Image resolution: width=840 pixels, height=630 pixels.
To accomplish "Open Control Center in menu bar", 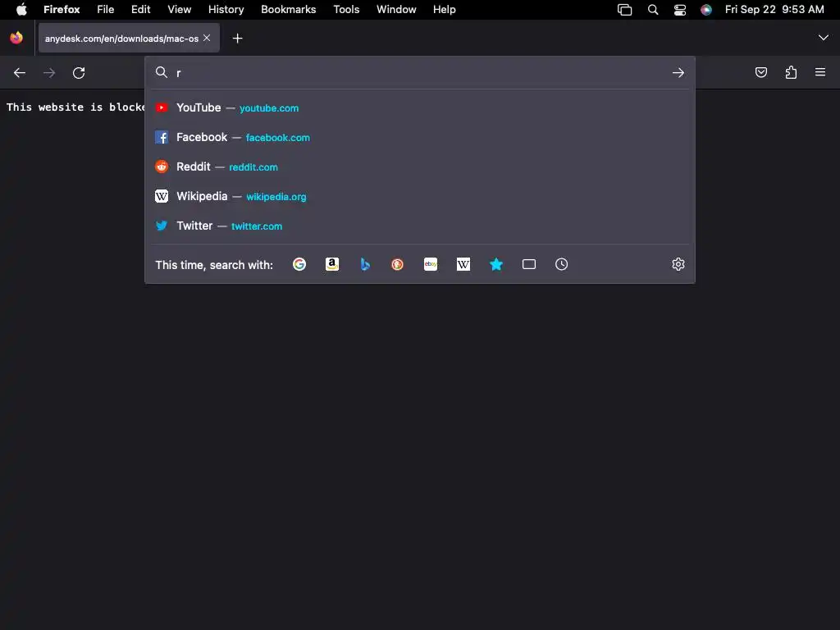I will [x=680, y=10].
